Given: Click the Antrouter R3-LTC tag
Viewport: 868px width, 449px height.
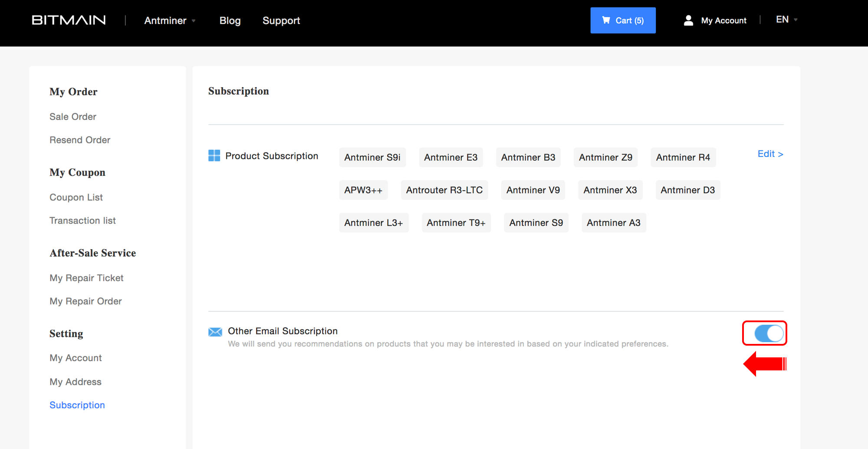Looking at the screenshot, I should pos(444,190).
